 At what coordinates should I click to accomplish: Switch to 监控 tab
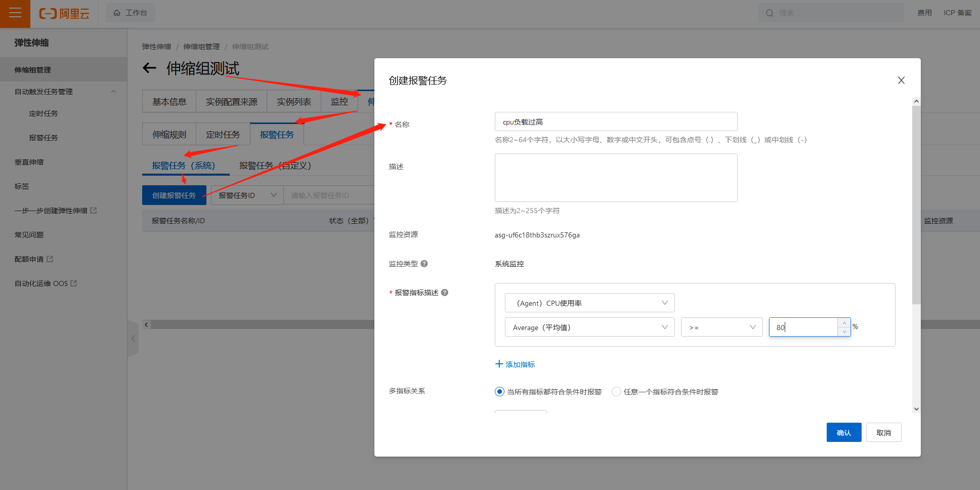point(339,102)
